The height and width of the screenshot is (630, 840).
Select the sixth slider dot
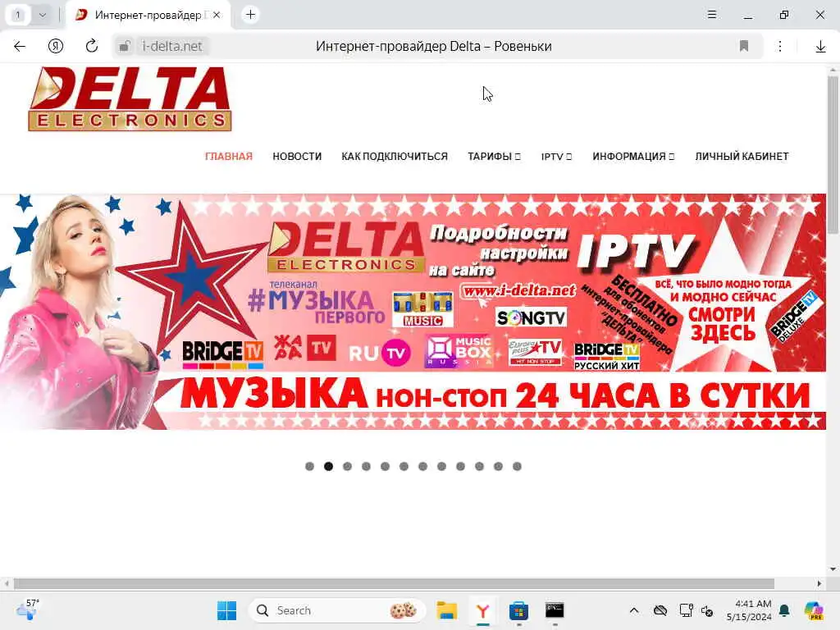pos(404,467)
